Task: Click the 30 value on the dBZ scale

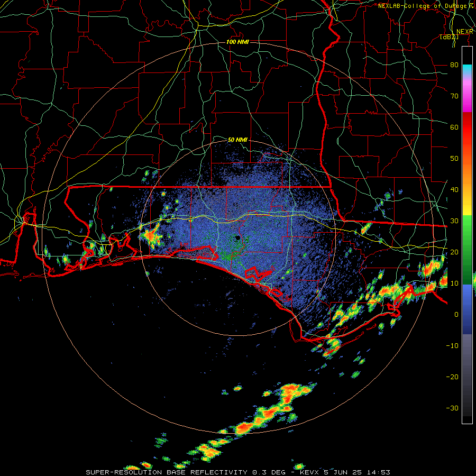Action: tap(454, 221)
